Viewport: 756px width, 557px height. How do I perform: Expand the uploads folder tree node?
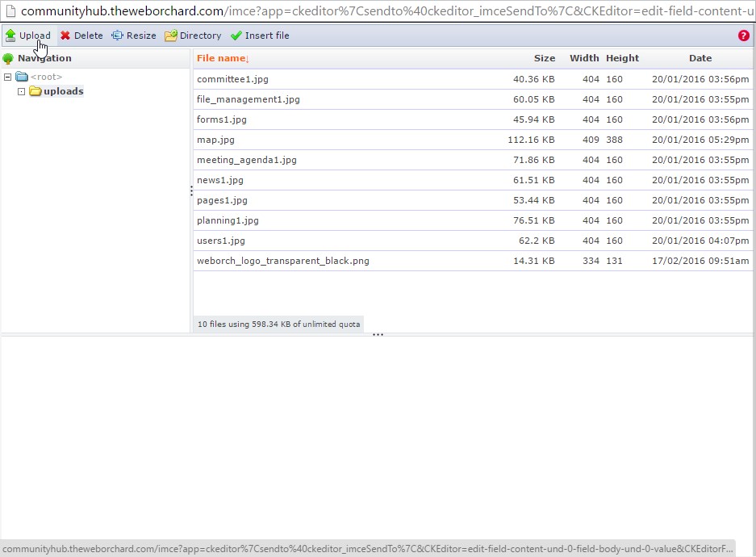coord(21,92)
